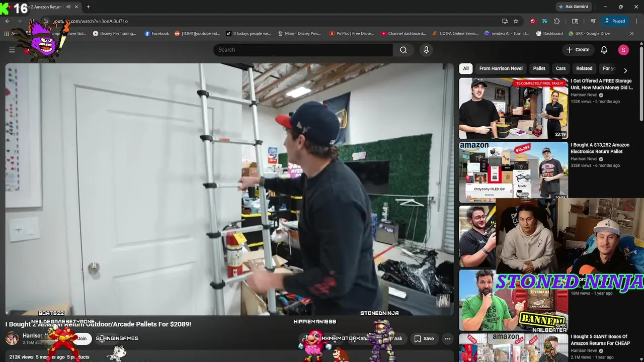
Task: Open the invideo AI bookmark
Action: (x=507, y=34)
